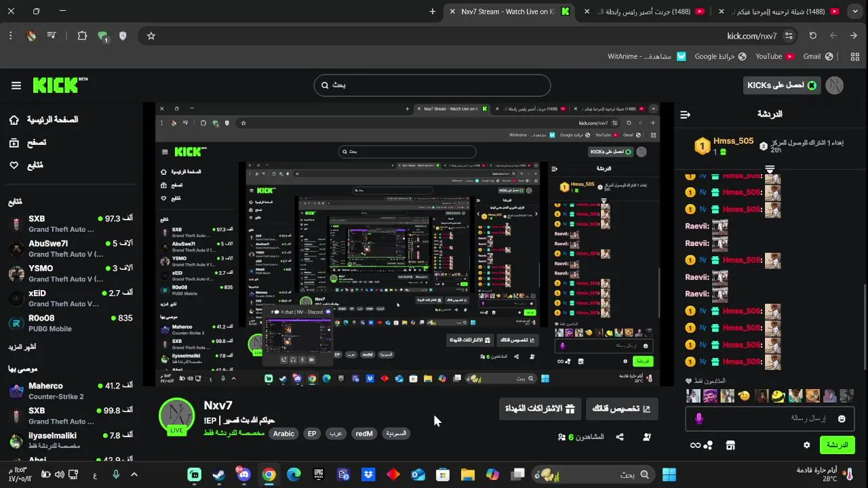The height and width of the screenshot is (488, 868).
Task: Open R0o08 PUBG Mobile channel
Action: point(71,323)
